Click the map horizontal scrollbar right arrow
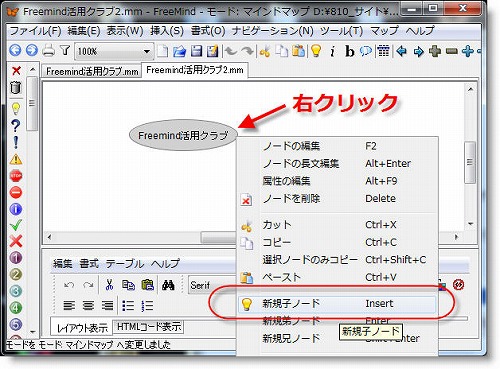Screen dimensions: 500x369 456,237
